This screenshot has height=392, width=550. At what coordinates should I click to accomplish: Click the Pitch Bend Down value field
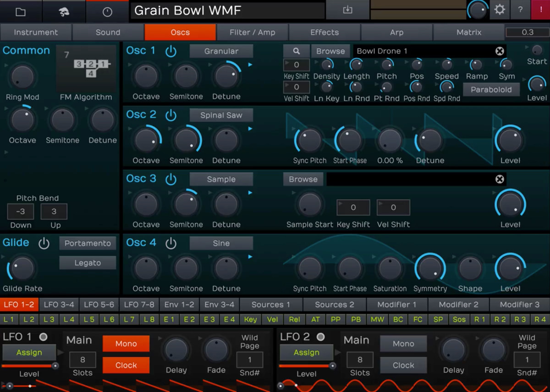pyautogui.click(x=21, y=212)
